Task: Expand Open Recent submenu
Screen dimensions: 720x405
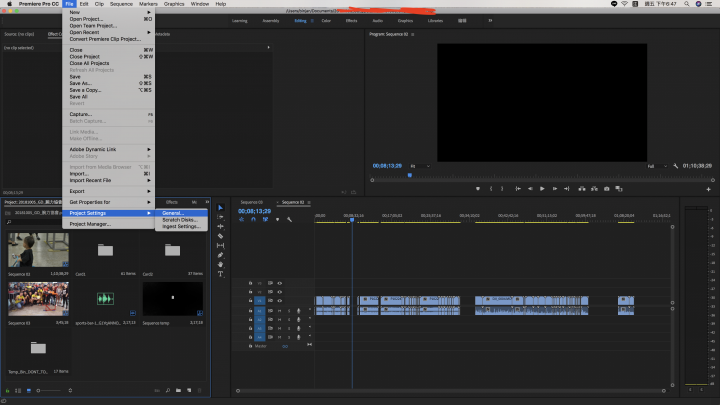Action: (108, 32)
